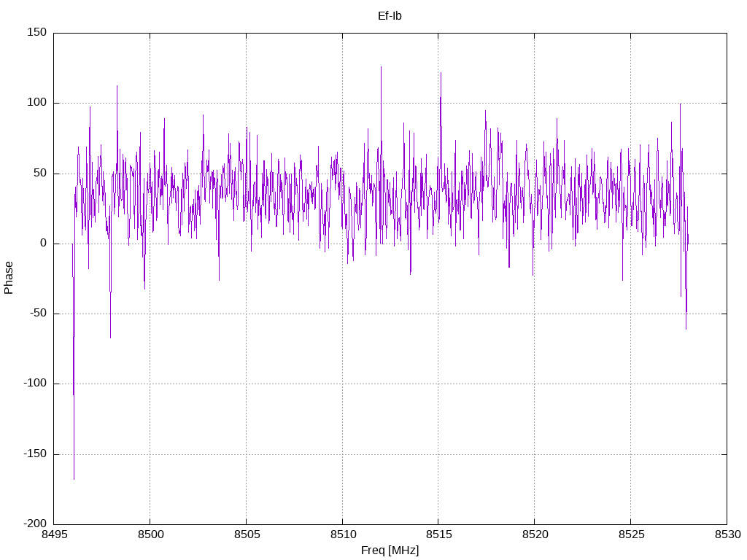Click the 100 y-axis tick label
Viewport: 747px width, 560px height.
pyautogui.click(x=37, y=102)
